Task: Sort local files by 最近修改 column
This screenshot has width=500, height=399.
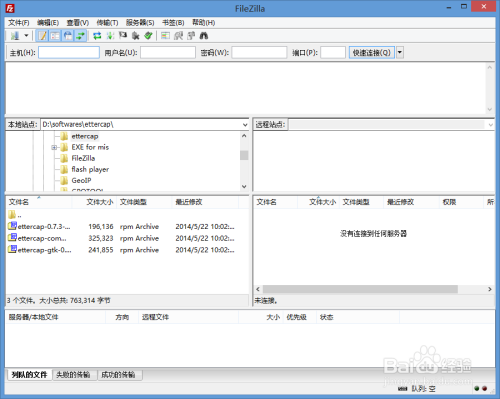Action: (205, 202)
